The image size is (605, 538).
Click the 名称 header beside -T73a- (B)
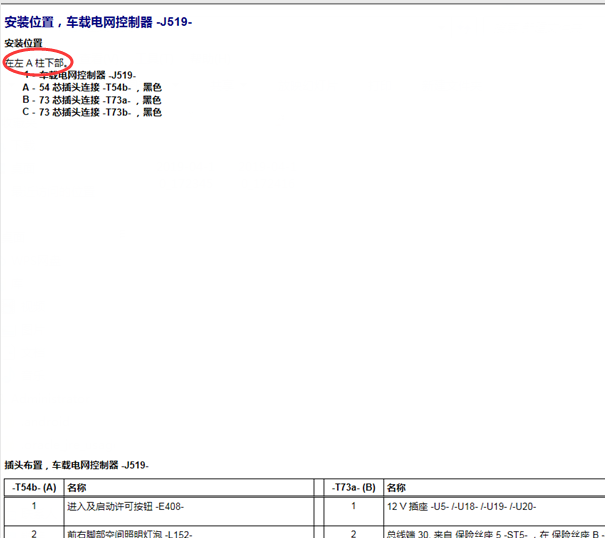[495, 487]
